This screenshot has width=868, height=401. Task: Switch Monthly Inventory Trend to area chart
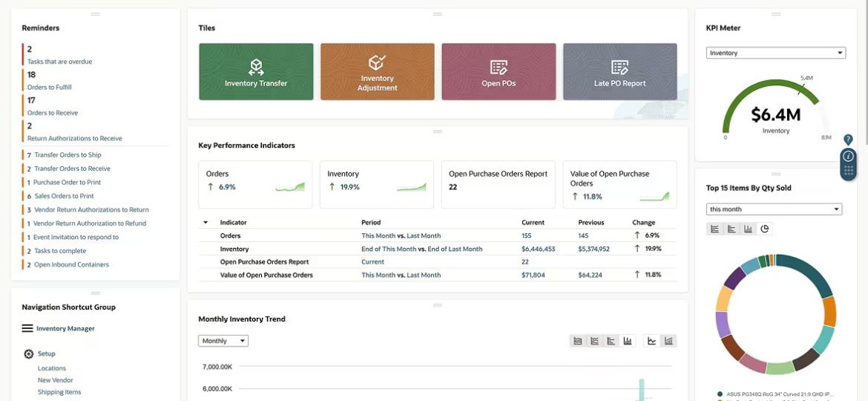(x=577, y=341)
